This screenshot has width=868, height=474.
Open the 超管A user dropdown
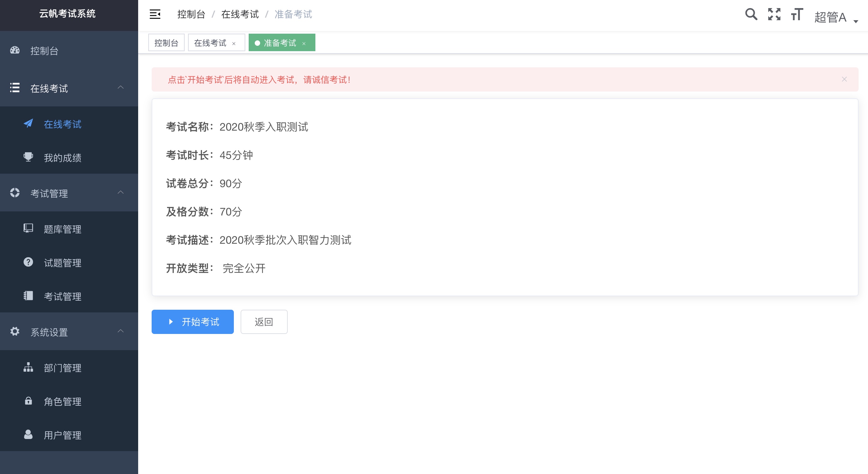[x=833, y=16]
